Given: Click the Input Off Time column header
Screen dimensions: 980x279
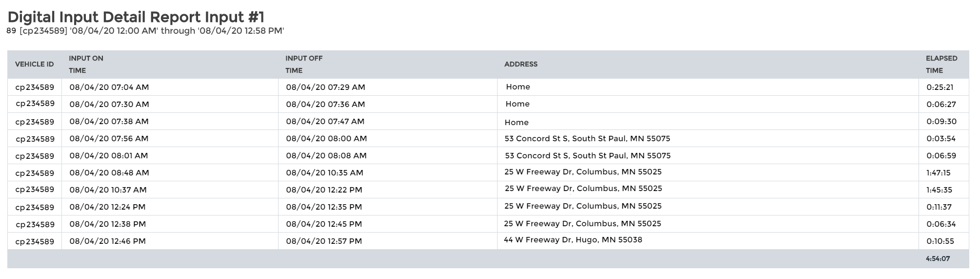Looking at the screenshot, I should 304,64.
